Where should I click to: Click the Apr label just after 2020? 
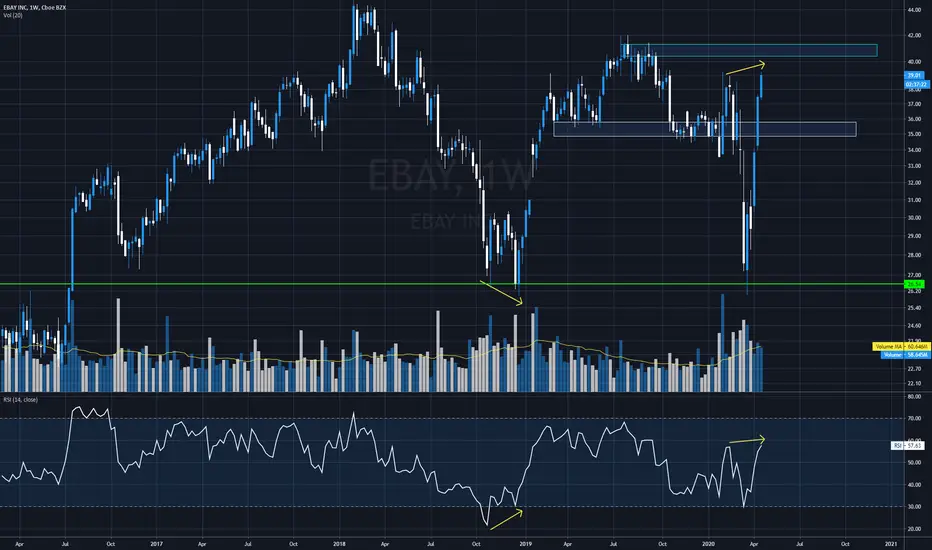click(754, 544)
